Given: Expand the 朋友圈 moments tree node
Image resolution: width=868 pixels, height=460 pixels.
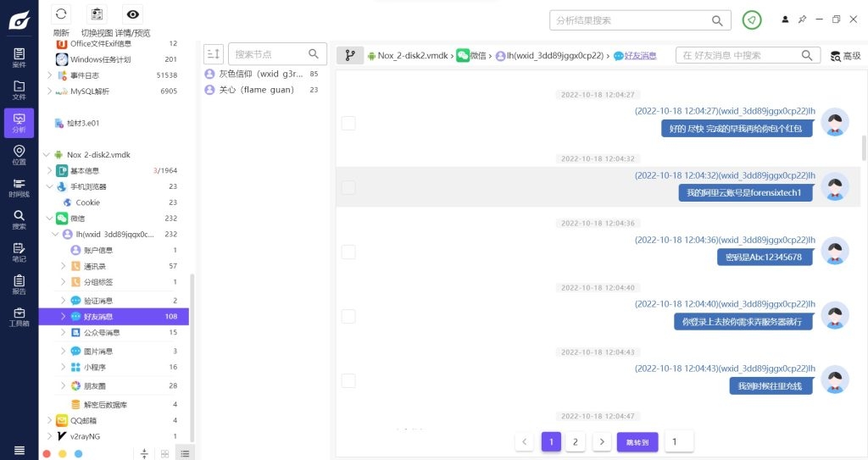Looking at the screenshot, I should (63, 385).
